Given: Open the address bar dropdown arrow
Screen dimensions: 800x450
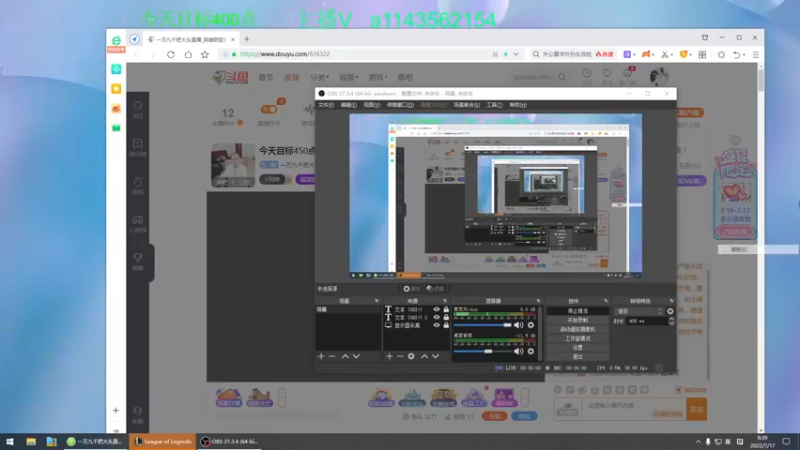Looking at the screenshot, I should [516, 54].
